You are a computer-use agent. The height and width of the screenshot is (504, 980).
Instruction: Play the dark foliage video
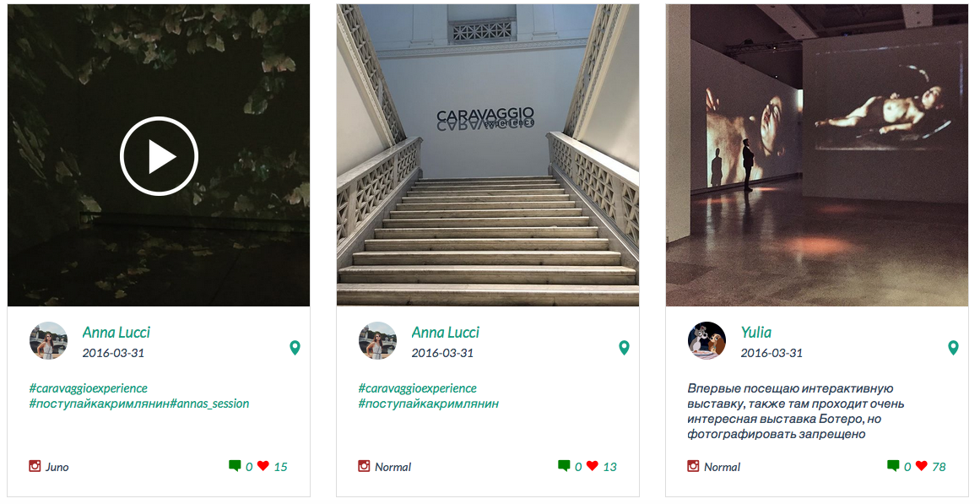point(159,156)
